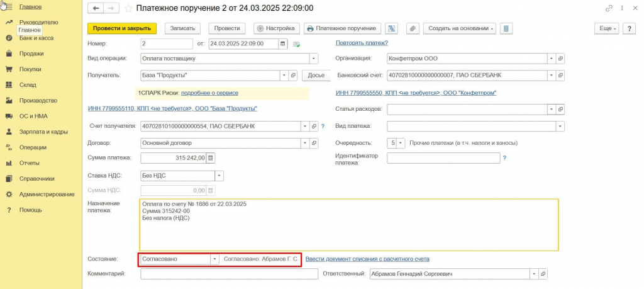The width and height of the screenshot is (644, 289).
Task: Expand the Банковский счет dropdown arrow
Action: tap(552, 76)
